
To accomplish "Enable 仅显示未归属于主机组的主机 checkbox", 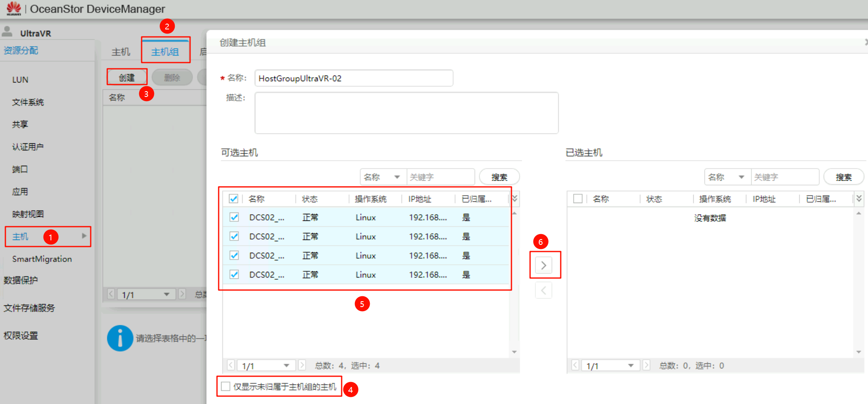I will click(x=226, y=386).
